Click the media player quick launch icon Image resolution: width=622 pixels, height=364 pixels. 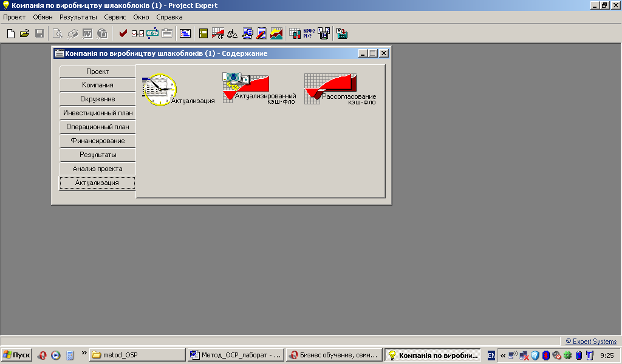(x=56, y=356)
